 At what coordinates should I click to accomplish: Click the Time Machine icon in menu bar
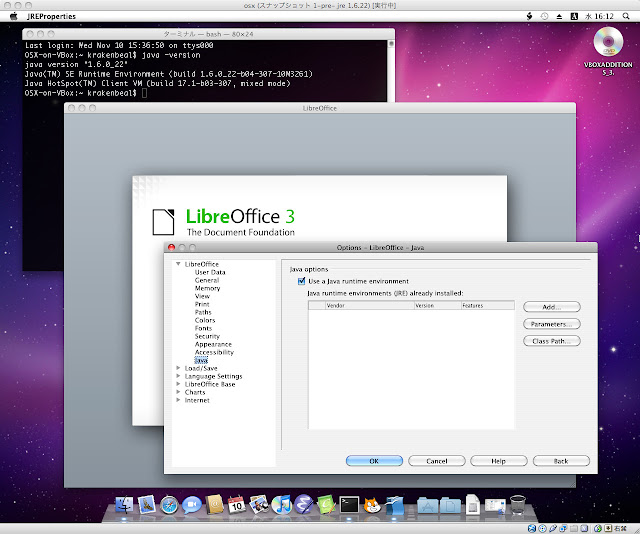coord(544,16)
